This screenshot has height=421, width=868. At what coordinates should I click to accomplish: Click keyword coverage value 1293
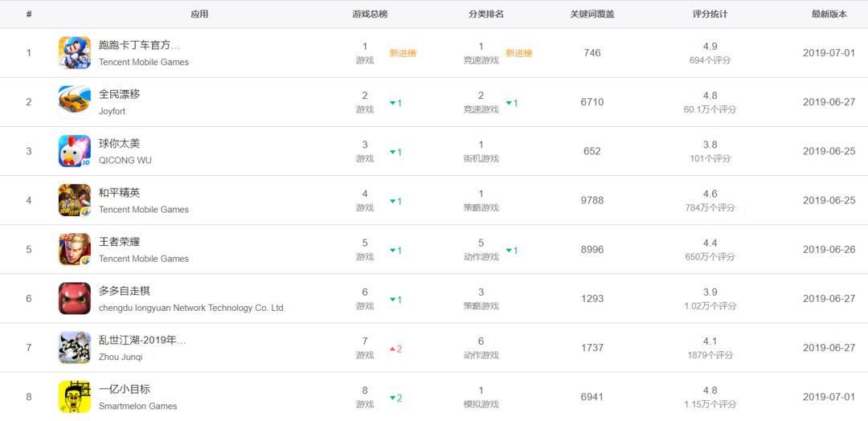[592, 298]
